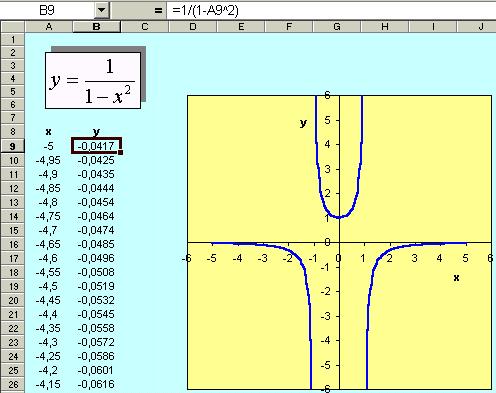Select row 9 header

[x=13, y=146]
